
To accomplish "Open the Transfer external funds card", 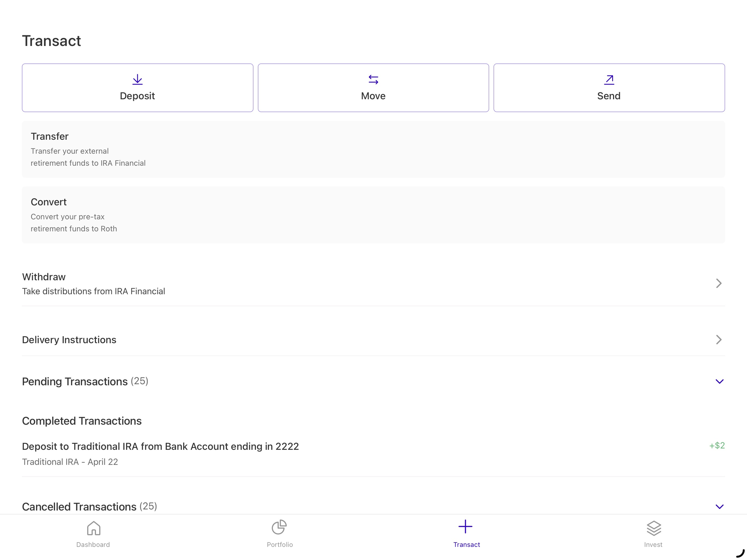I will [x=373, y=149].
